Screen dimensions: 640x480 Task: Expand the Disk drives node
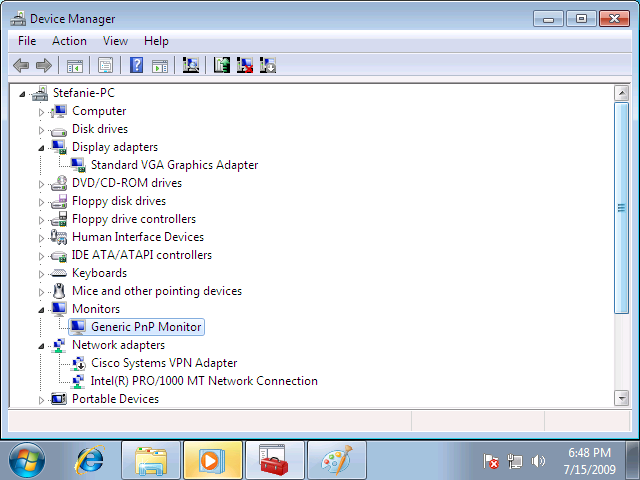pyautogui.click(x=42, y=129)
